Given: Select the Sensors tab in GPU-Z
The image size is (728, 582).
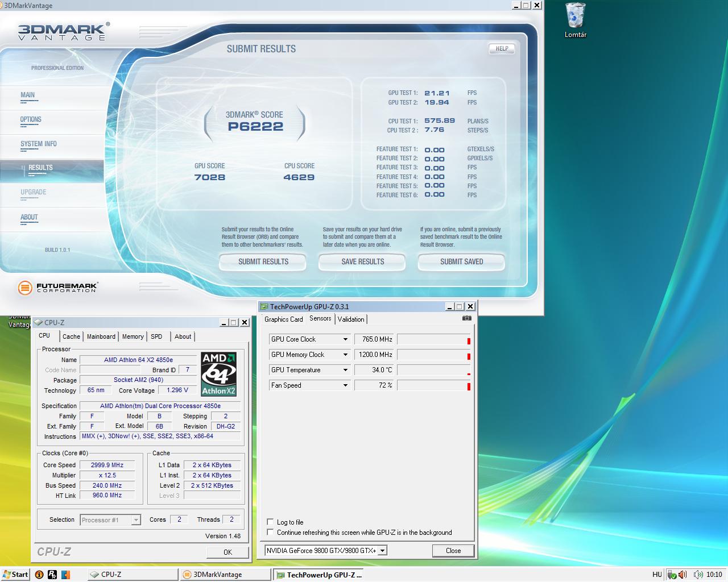Looking at the screenshot, I should [x=320, y=318].
